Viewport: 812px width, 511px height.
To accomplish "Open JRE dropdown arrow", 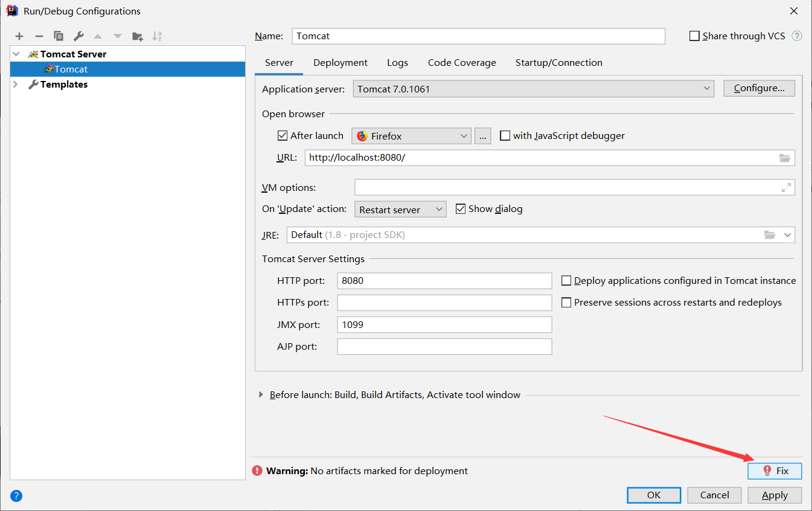I will (787, 235).
